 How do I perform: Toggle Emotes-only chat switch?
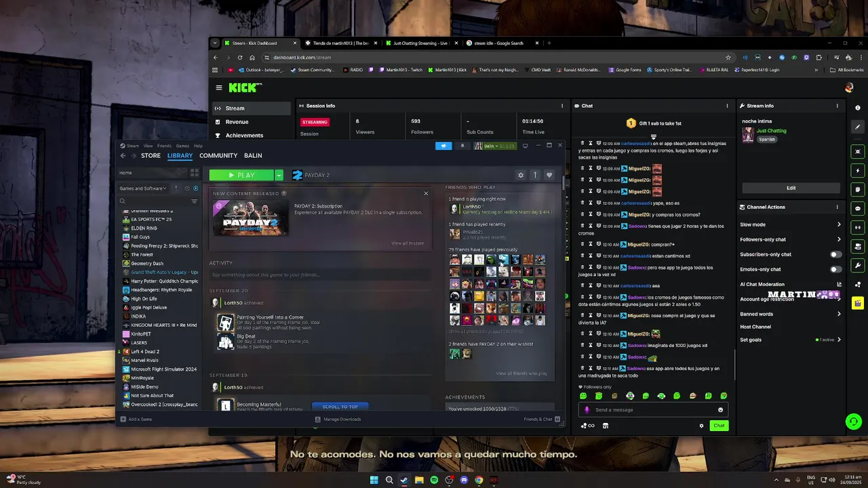point(836,269)
